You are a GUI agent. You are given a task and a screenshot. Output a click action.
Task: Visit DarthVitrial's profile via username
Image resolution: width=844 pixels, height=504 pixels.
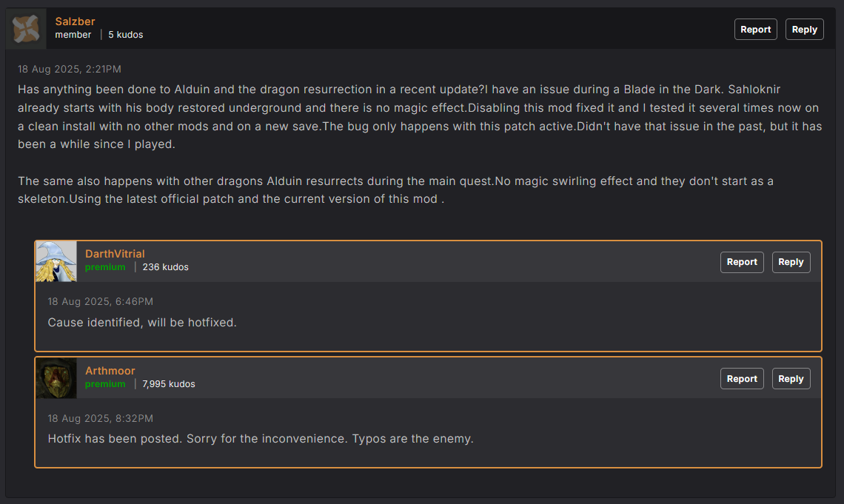(115, 254)
